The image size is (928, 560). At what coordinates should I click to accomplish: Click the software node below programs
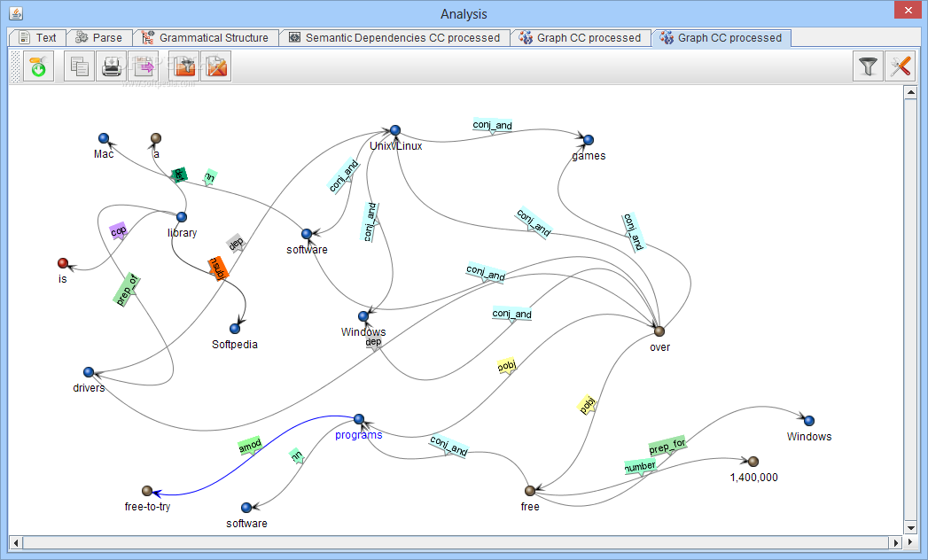pos(246,508)
